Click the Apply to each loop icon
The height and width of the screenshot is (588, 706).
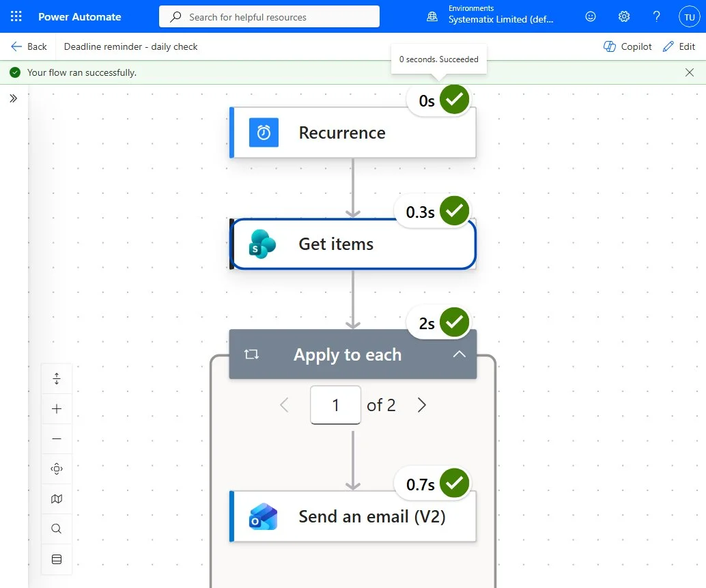(x=252, y=354)
